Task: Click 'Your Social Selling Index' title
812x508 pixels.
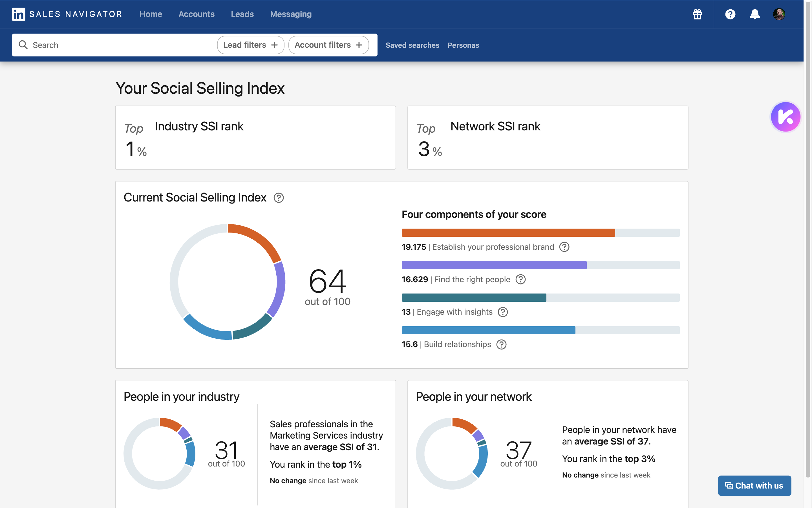Action: [x=200, y=88]
